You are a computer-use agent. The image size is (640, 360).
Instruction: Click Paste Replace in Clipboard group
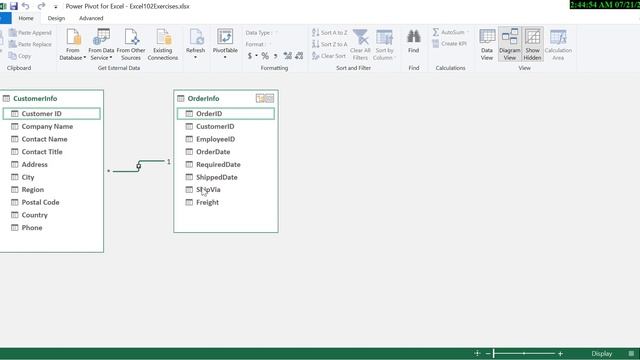point(30,44)
